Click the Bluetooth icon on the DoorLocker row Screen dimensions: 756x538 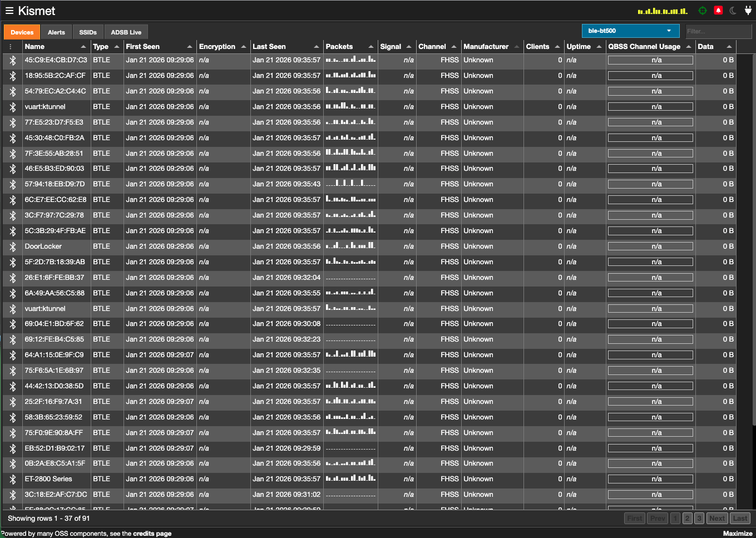click(12, 246)
